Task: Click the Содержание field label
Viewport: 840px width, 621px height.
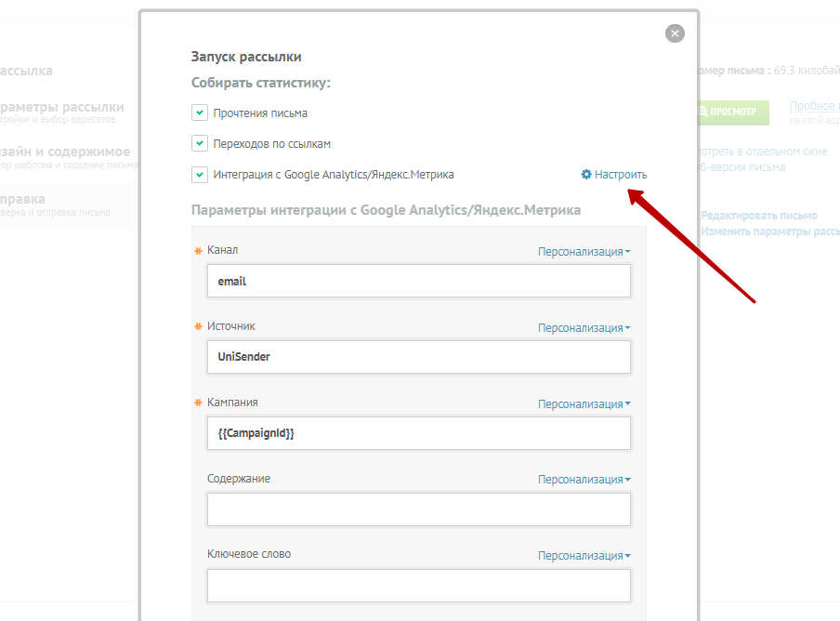Action: 239,479
